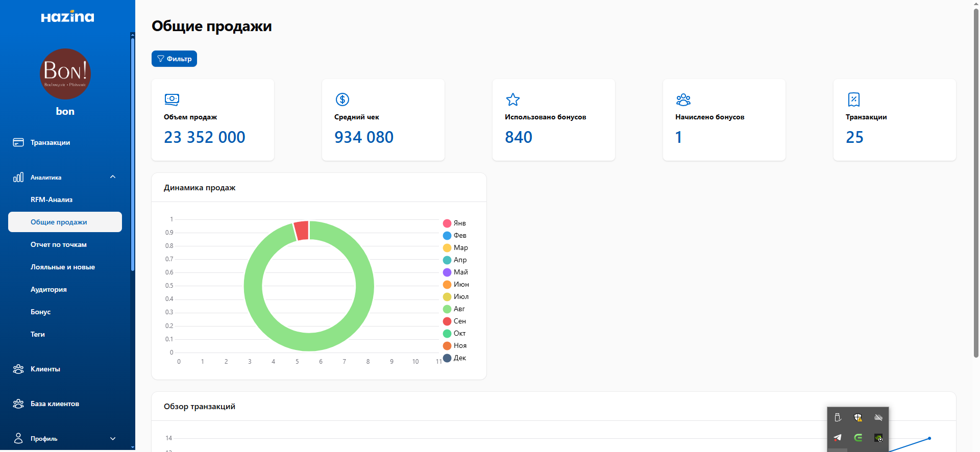This screenshot has width=980, height=452.
Task: Click the green C-shaped tray icon
Action: click(x=858, y=438)
